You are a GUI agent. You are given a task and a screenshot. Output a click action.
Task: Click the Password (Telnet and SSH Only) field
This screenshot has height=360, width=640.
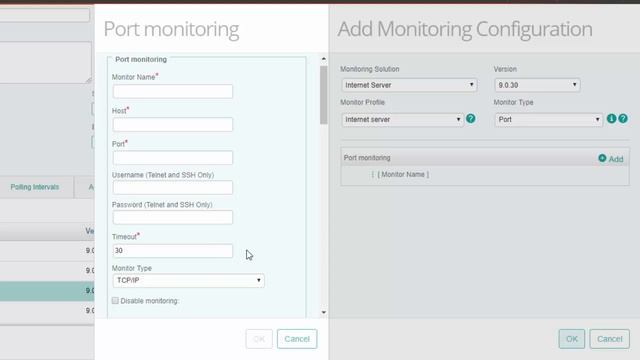click(173, 218)
